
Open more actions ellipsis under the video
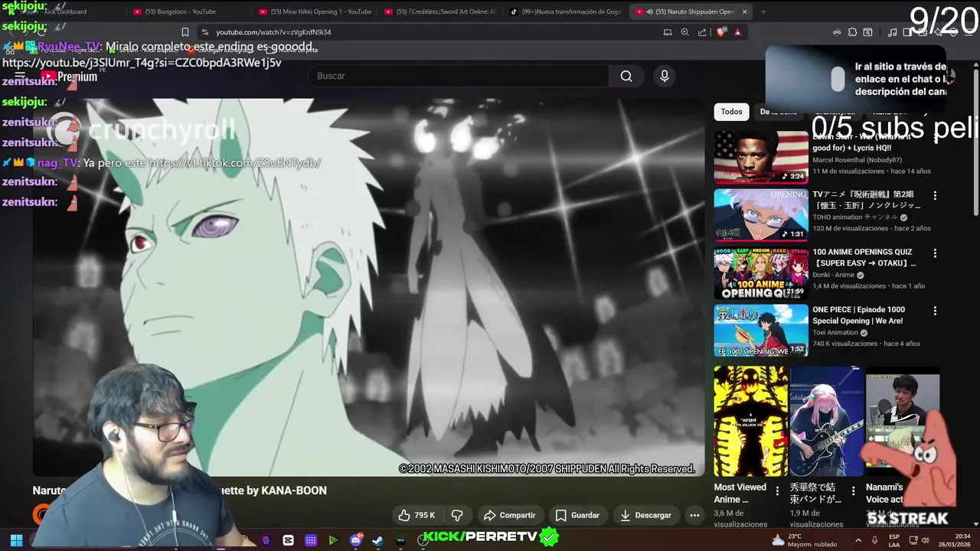click(694, 515)
